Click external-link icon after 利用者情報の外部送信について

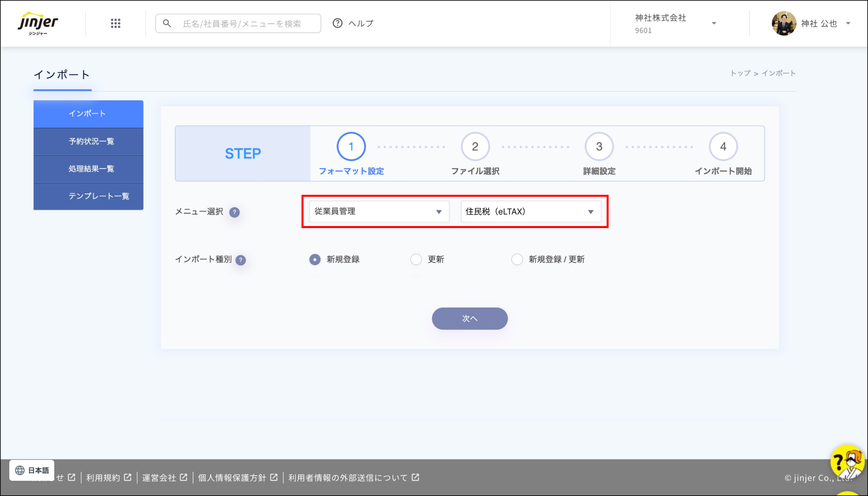click(x=415, y=477)
